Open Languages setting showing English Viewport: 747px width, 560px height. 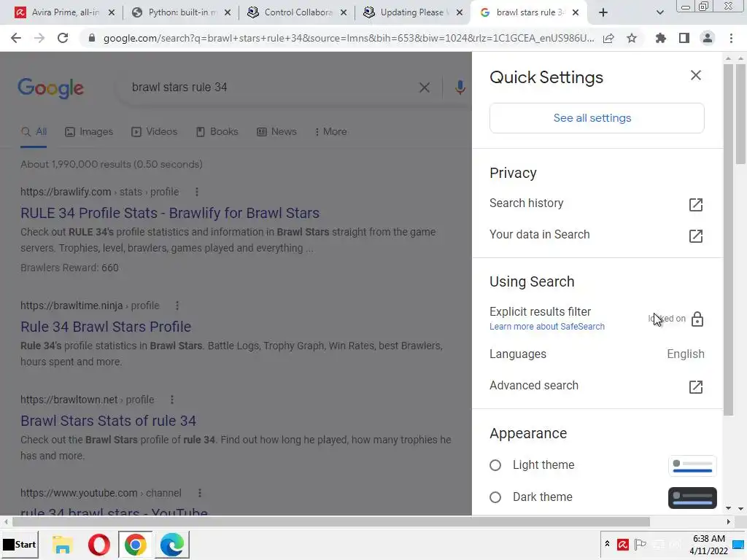click(597, 354)
